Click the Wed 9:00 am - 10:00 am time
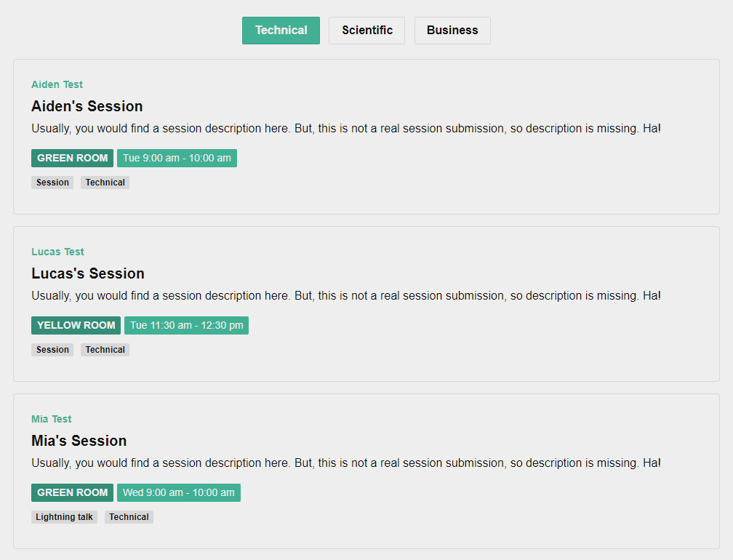Viewport: 733px width, 560px height. point(178,492)
